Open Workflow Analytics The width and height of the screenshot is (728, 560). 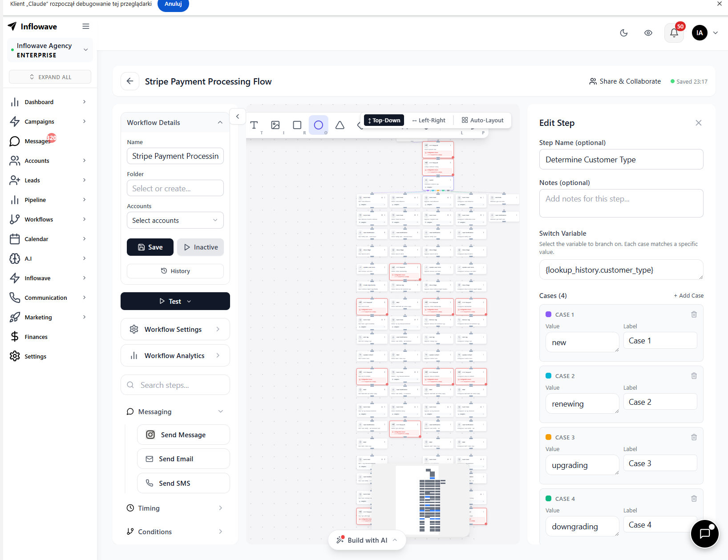coord(175,355)
